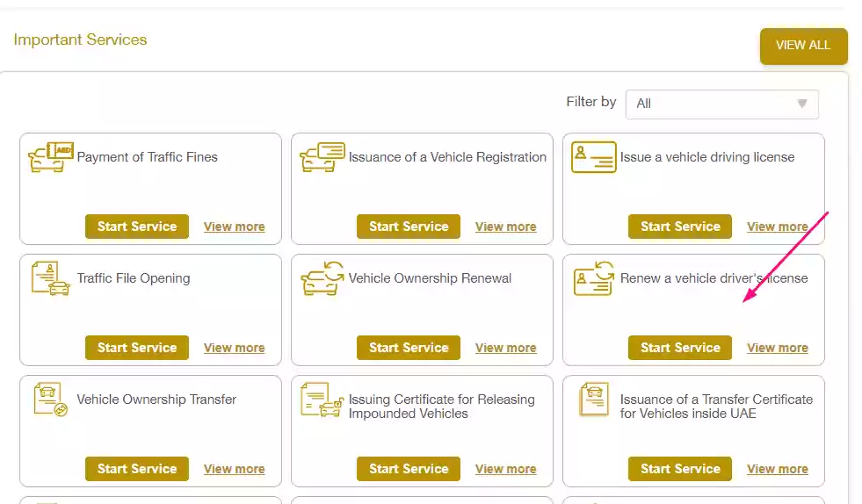View more about Transfer Certificate inside UAE
The height and width of the screenshot is (504, 862).
click(x=778, y=469)
